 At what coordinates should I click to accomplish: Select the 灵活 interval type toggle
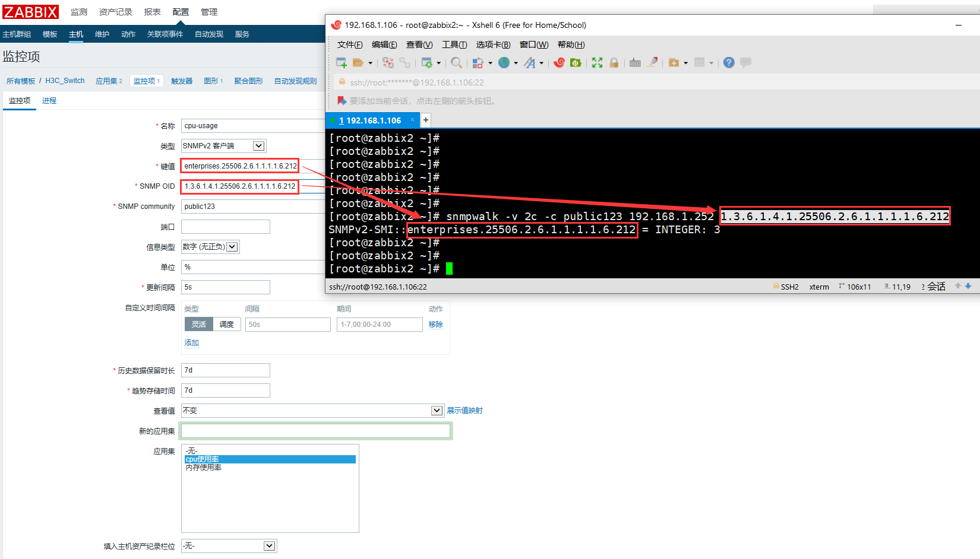198,325
